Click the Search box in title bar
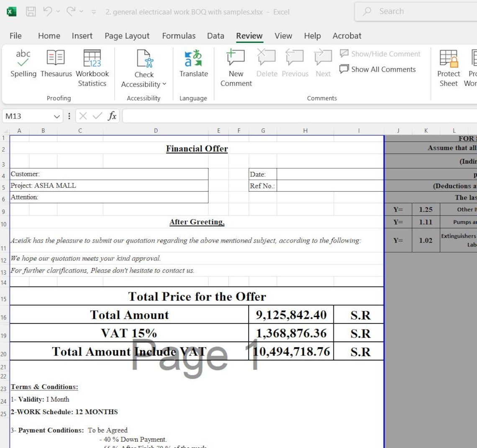The height and width of the screenshot is (448, 477). point(416,12)
